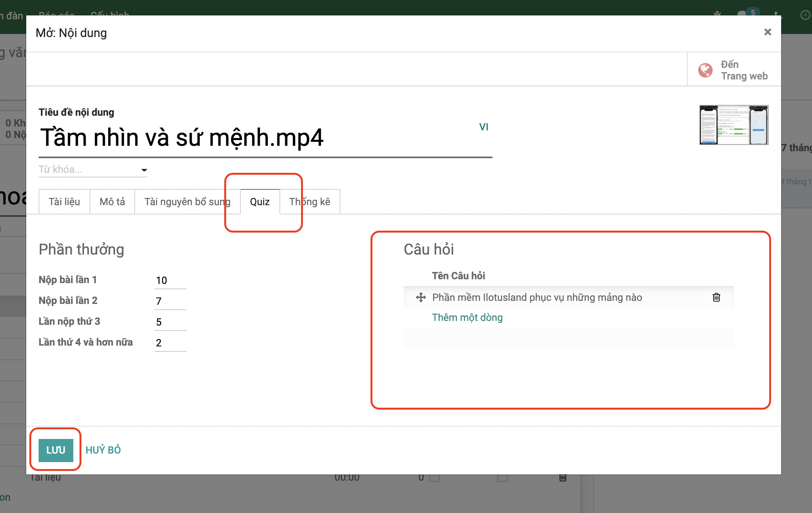Delete the Ilotusland question with the trash icon
This screenshot has height=513, width=812.
tap(716, 297)
